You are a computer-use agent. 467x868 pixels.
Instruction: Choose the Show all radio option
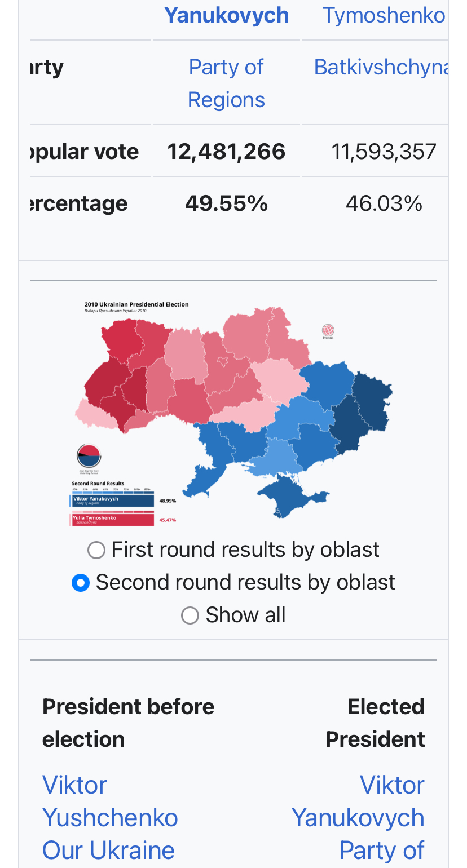point(190,615)
